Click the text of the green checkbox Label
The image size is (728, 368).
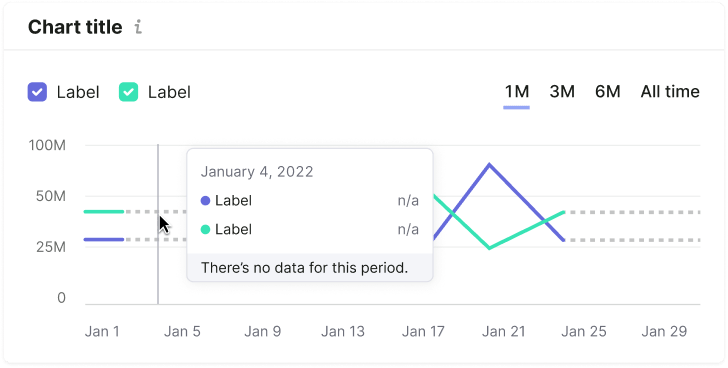169,92
